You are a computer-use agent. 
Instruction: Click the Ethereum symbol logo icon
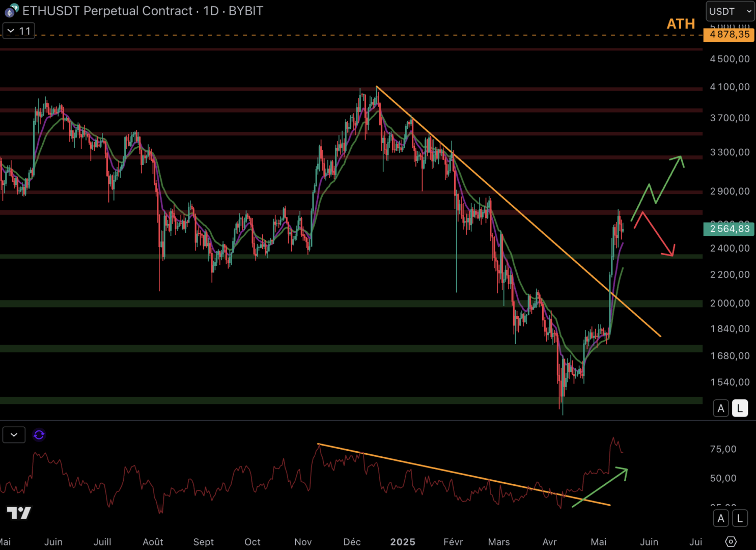tap(12, 10)
